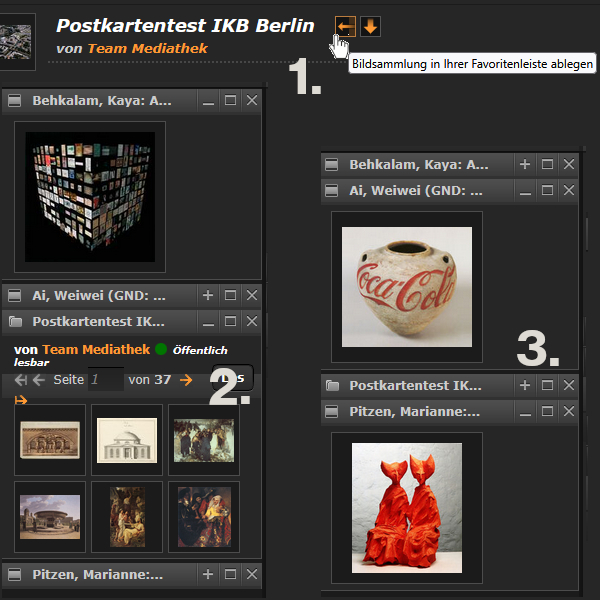Close the collapsed Postkartentest IK... panel
The width and height of the screenshot is (600, 600).
[569, 385]
